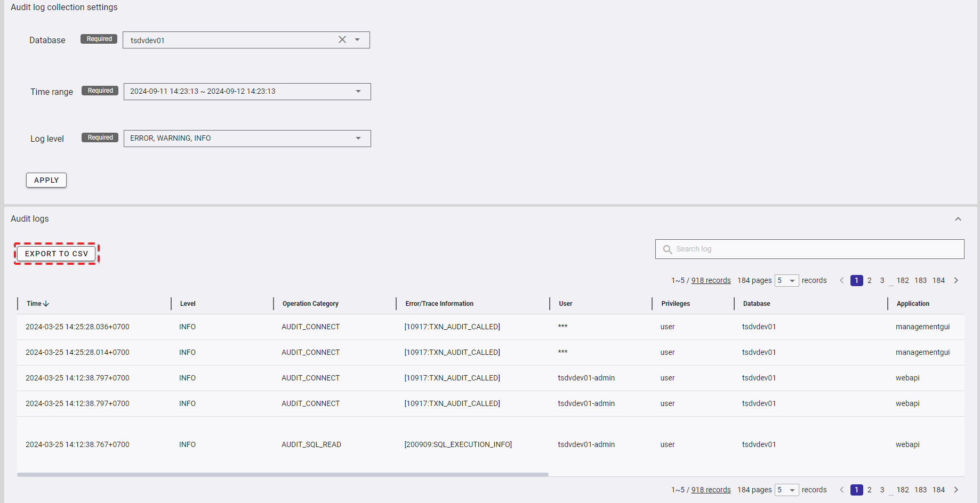
Task: Focus the Search log input field
Action: 816,249
